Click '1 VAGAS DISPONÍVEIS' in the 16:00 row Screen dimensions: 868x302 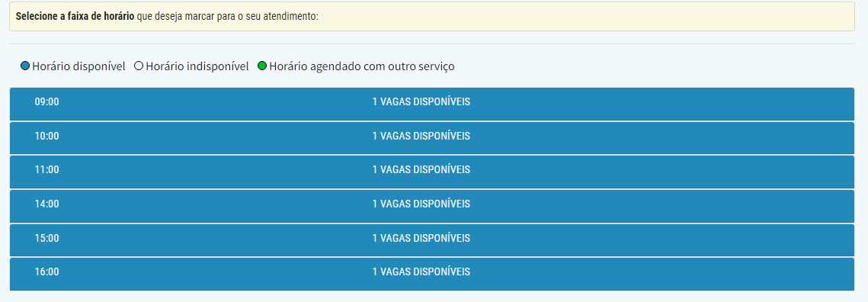coord(421,271)
